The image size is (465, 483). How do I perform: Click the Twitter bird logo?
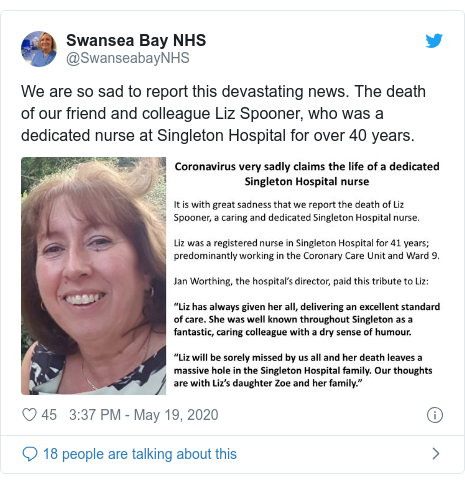click(434, 40)
